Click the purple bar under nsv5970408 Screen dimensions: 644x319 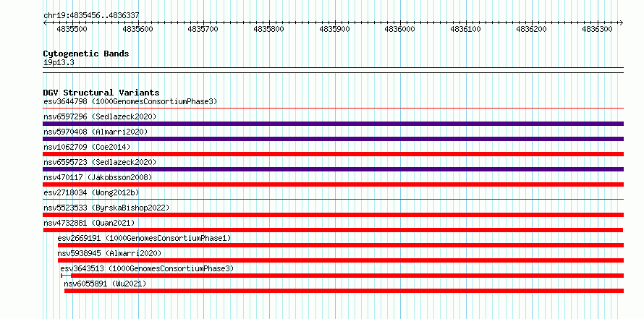coord(333,139)
